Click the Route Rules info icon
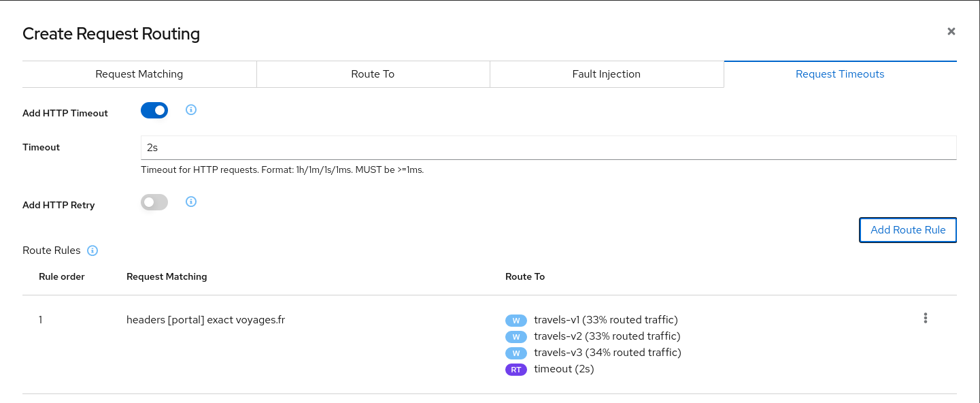This screenshot has height=403, width=980. tap(93, 251)
